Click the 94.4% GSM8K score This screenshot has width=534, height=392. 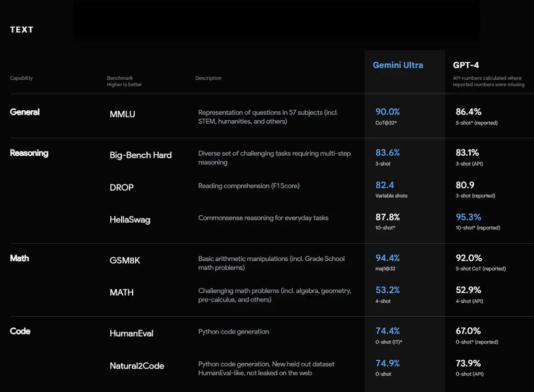click(388, 258)
